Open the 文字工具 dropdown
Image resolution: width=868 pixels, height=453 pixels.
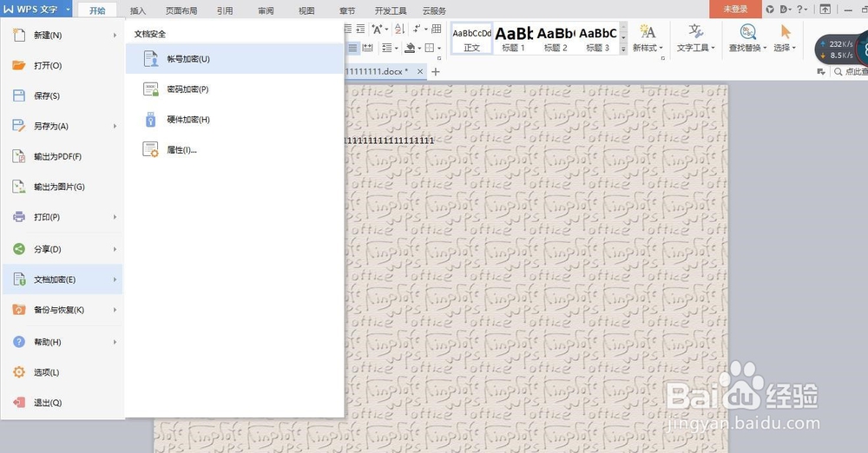click(x=695, y=37)
